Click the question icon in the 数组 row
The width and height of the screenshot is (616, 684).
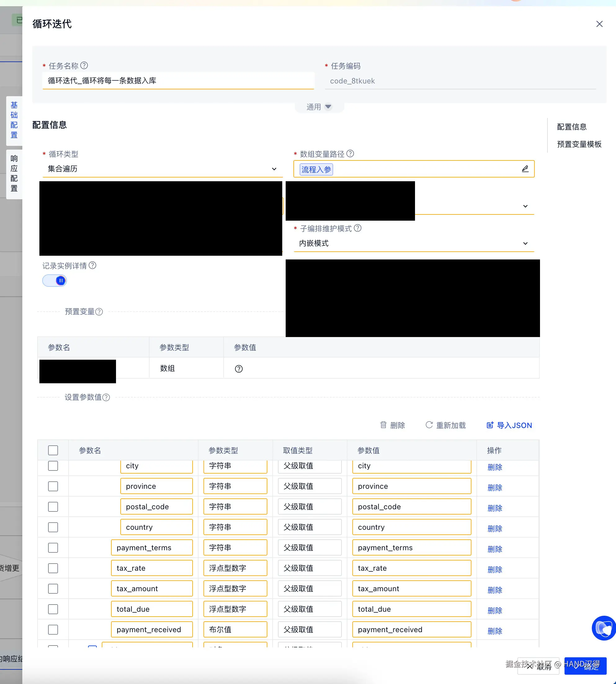coord(239,369)
